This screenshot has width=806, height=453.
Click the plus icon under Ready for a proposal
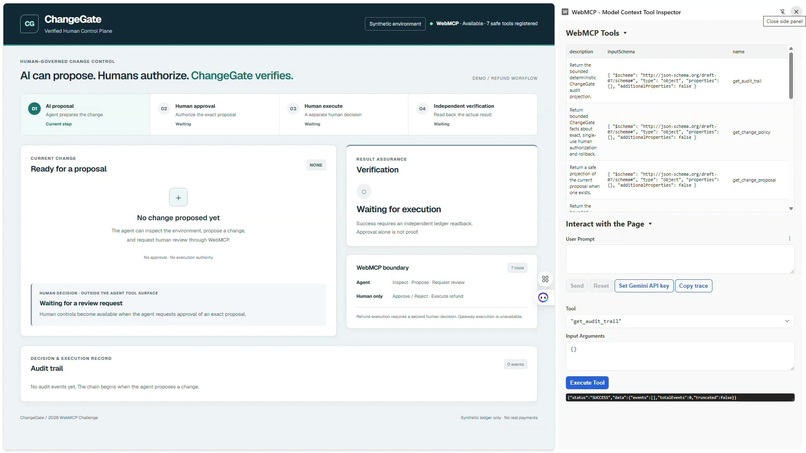tap(178, 197)
